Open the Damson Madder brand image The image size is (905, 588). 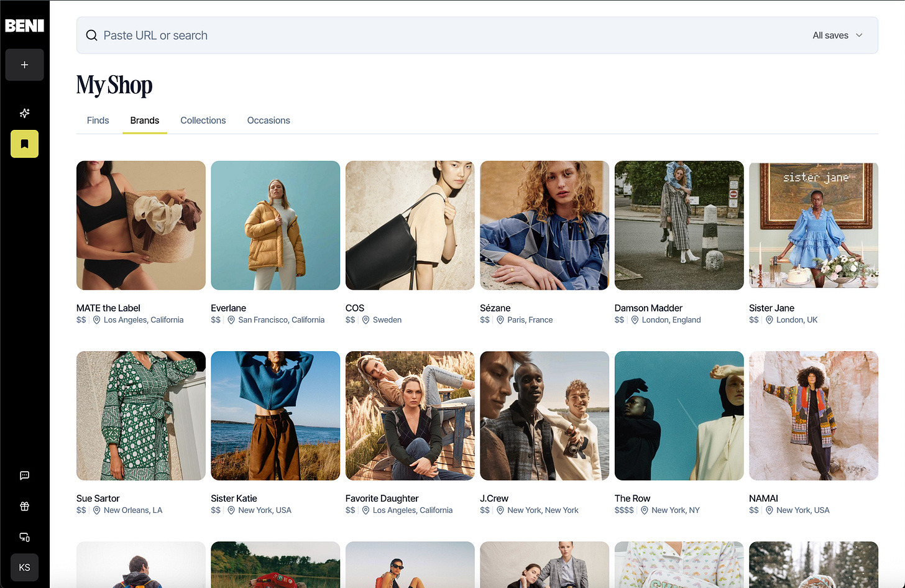pyautogui.click(x=679, y=226)
